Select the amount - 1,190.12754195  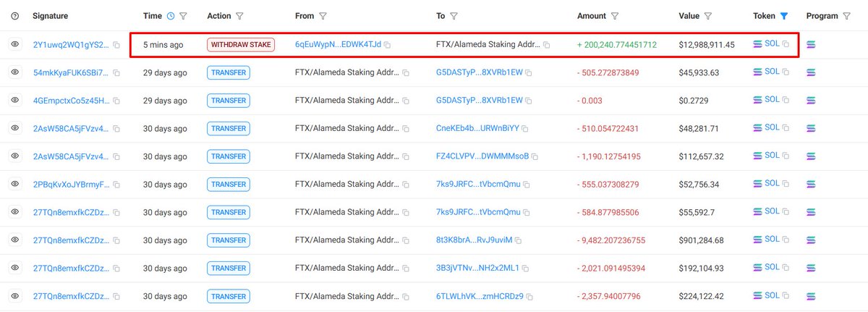pos(608,156)
